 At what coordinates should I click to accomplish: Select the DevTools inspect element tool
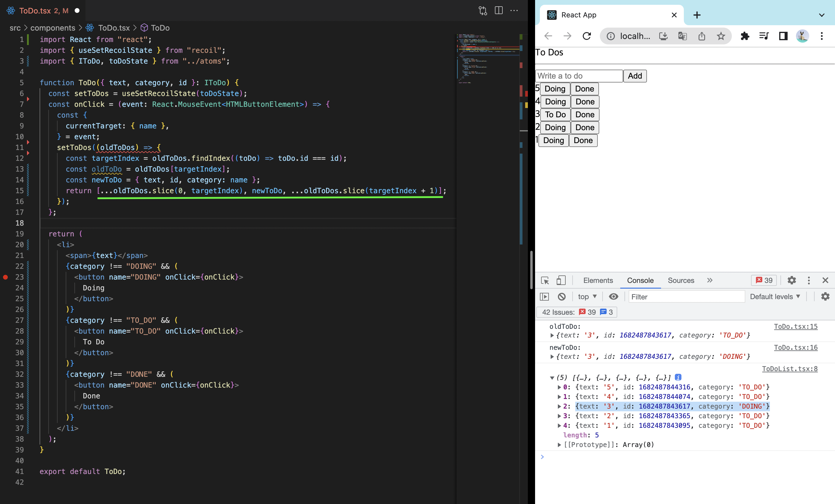click(x=545, y=280)
